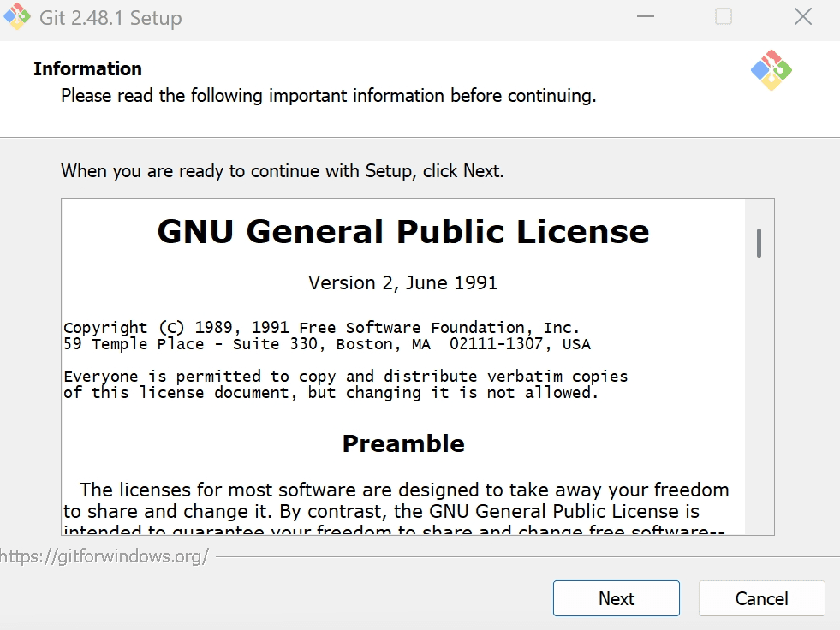Open the gitforwindows.org link
The image size is (840, 630).
[x=104, y=556]
